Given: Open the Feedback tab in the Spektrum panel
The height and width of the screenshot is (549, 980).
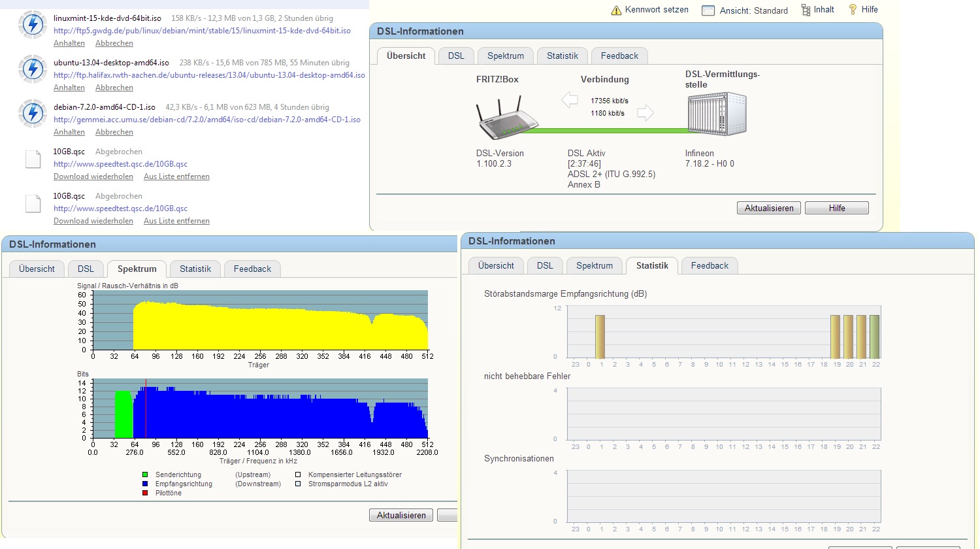Looking at the screenshot, I should (x=252, y=269).
